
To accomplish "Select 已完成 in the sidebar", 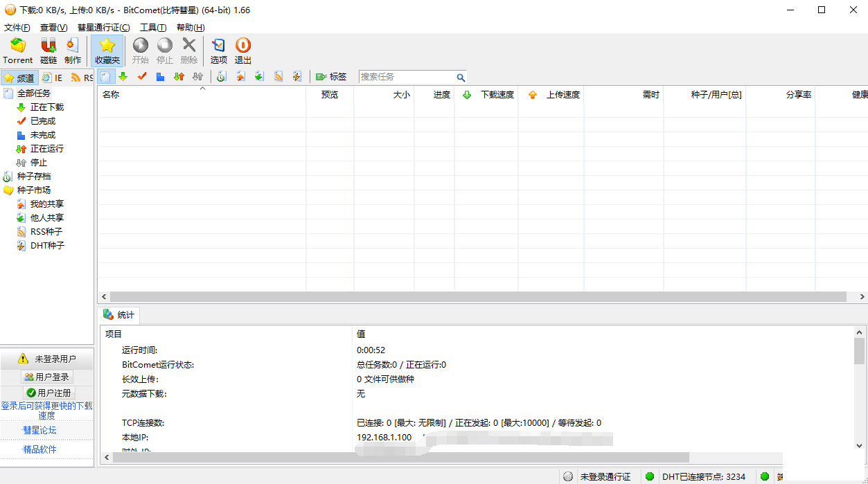I will 43,120.
